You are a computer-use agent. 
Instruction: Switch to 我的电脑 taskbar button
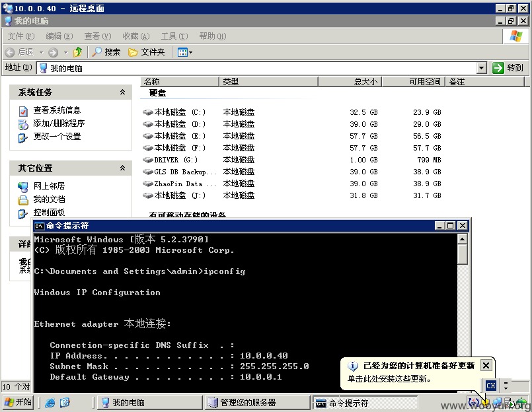click(149, 403)
